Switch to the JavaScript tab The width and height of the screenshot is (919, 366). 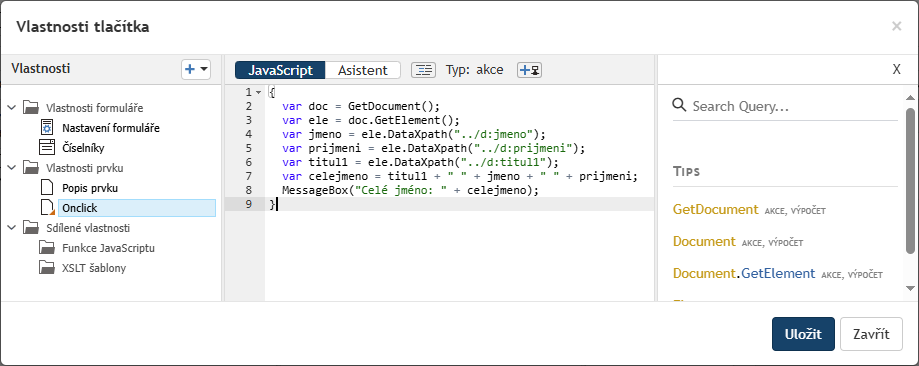(x=280, y=70)
